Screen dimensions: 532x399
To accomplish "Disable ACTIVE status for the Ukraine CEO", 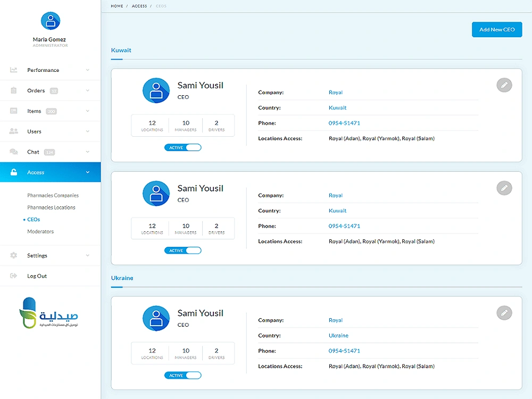I will tap(182, 375).
